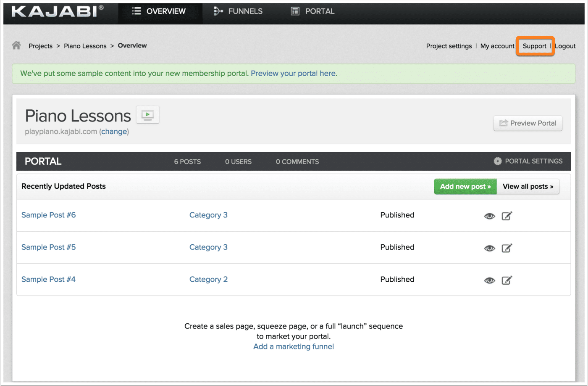
Task: Change the playpiano.kajabi.com domain
Action: coord(114,132)
